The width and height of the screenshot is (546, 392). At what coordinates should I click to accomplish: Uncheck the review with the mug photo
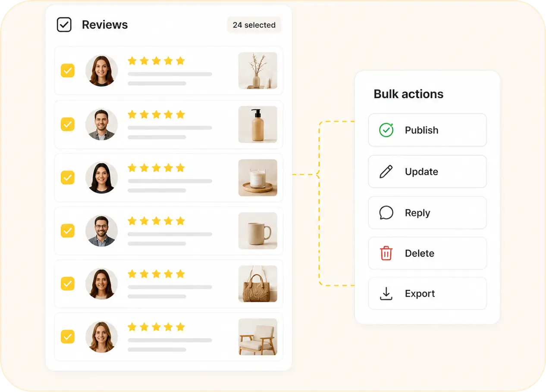[x=68, y=230]
